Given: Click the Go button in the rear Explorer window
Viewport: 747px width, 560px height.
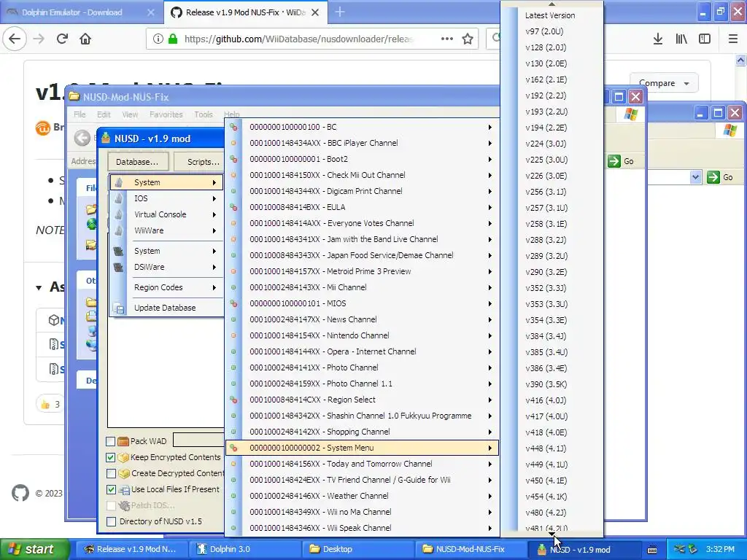Looking at the screenshot, I should pos(720,178).
